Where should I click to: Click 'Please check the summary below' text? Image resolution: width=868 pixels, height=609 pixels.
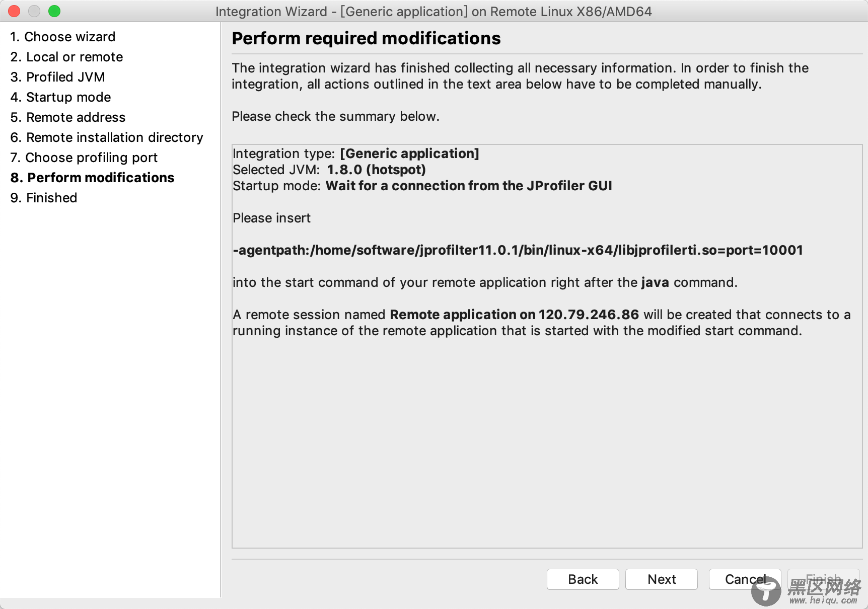point(335,116)
